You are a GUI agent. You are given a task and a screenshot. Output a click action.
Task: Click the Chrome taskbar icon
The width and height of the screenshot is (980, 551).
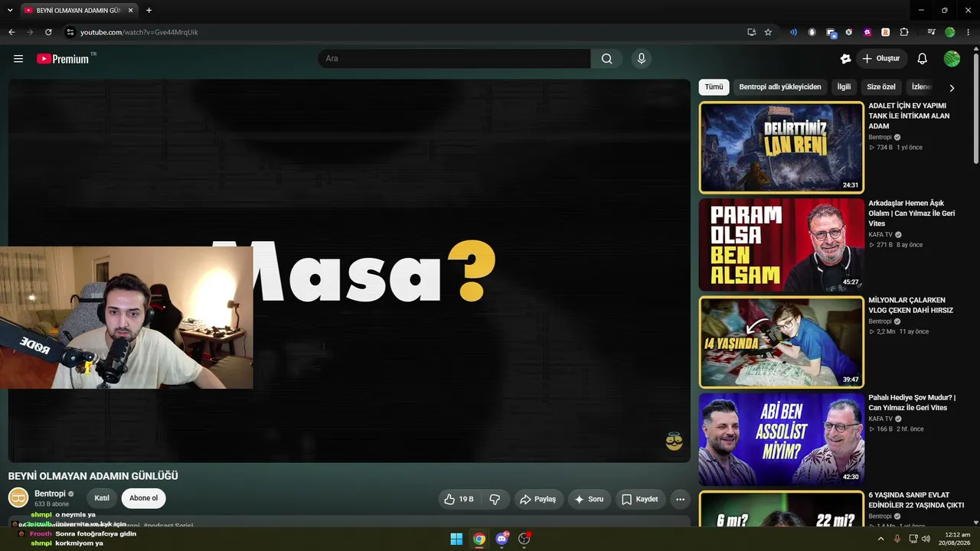(479, 539)
